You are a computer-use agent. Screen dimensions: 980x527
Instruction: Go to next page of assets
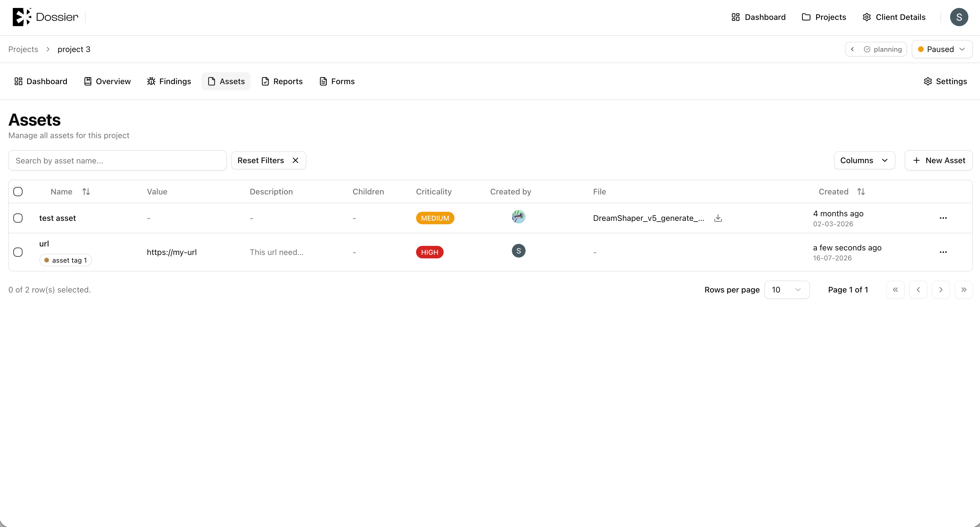point(941,290)
